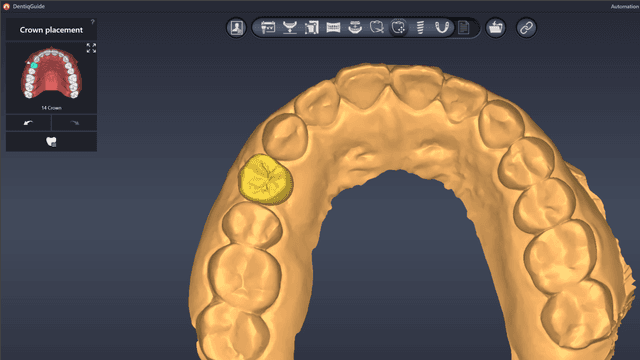Open the report document icon
Viewport: 640px width, 360px height.
click(464, 28)
